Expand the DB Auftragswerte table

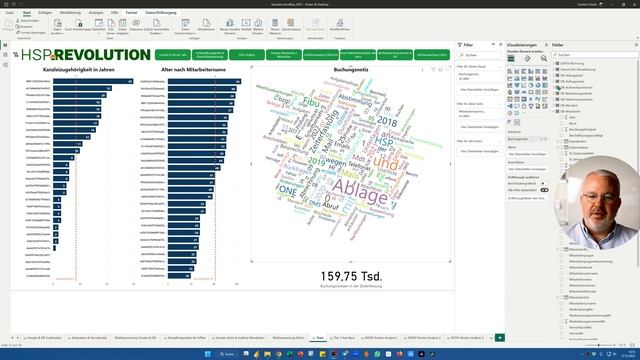(x=554, y=81)
